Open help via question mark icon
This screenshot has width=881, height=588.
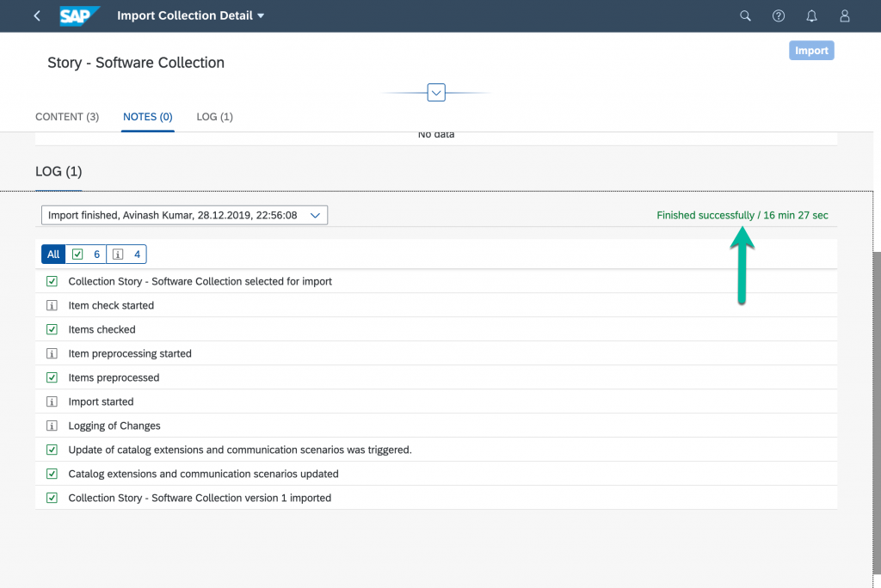pos(778,15)
